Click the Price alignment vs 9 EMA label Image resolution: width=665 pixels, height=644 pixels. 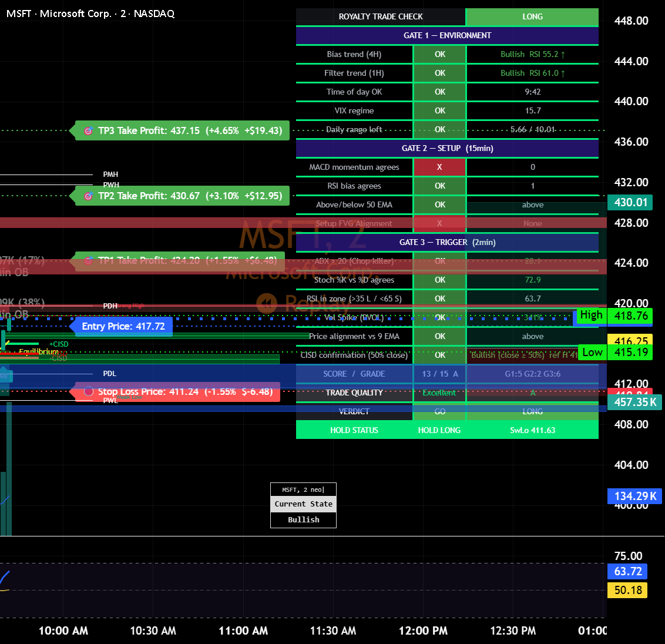coord(354,337)
